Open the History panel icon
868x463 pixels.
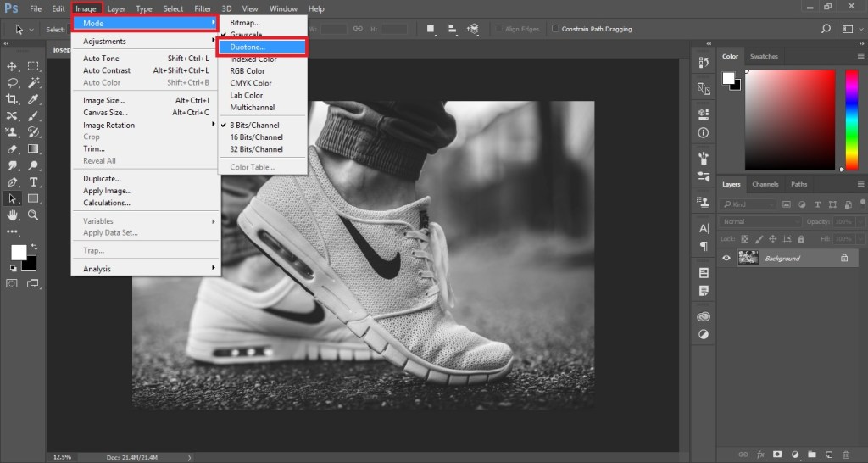click(x=704, y=62)
